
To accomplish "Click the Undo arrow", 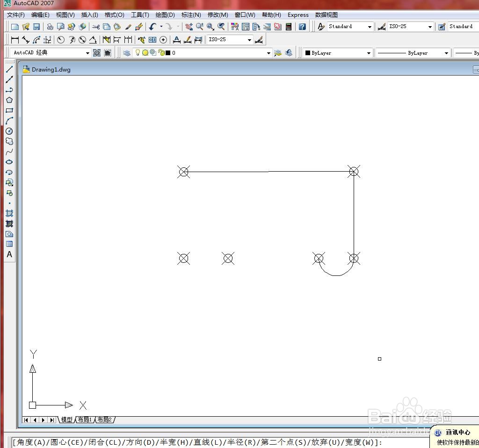I will tap(153, 27).
